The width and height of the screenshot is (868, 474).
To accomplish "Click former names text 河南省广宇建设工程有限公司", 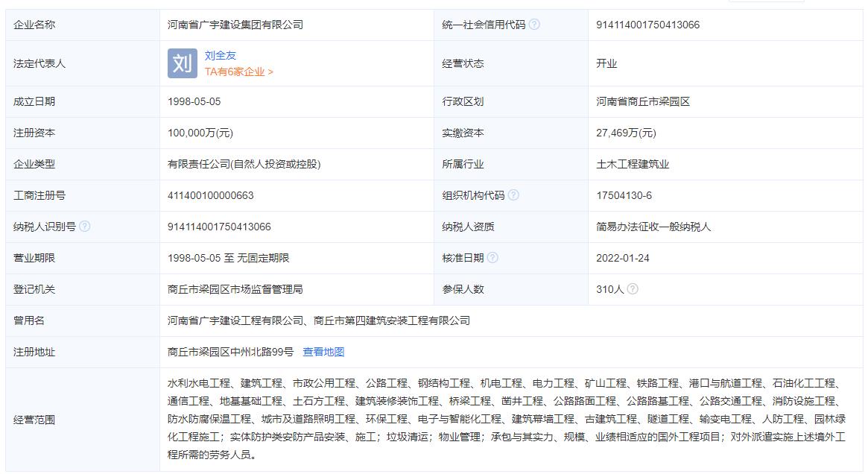I will coord(236,320).
